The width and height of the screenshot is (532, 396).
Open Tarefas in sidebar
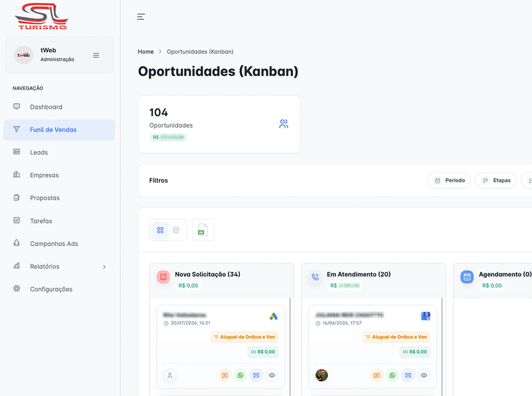(x=59, y=221)
